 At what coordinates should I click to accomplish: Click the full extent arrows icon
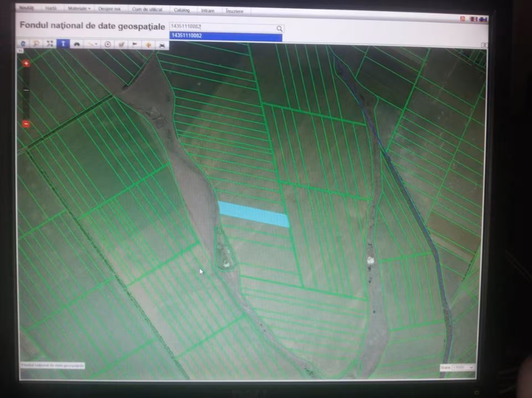pos(50,43)
